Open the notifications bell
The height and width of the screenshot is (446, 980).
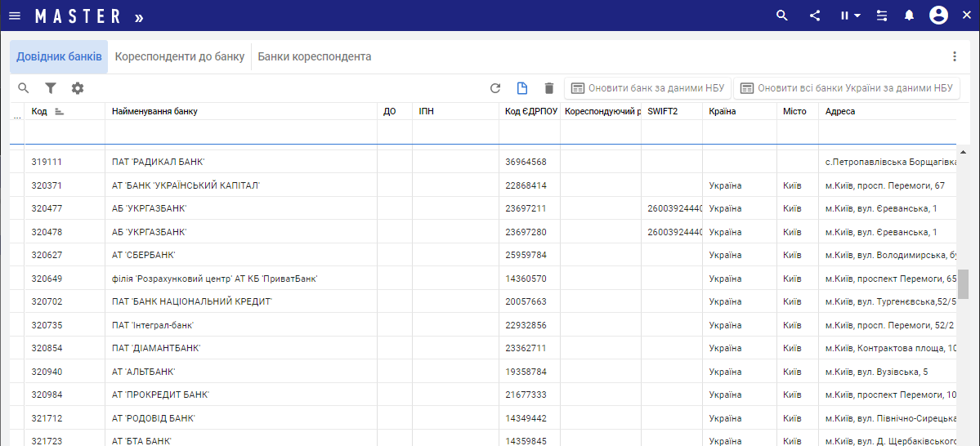tap(909, 16)
